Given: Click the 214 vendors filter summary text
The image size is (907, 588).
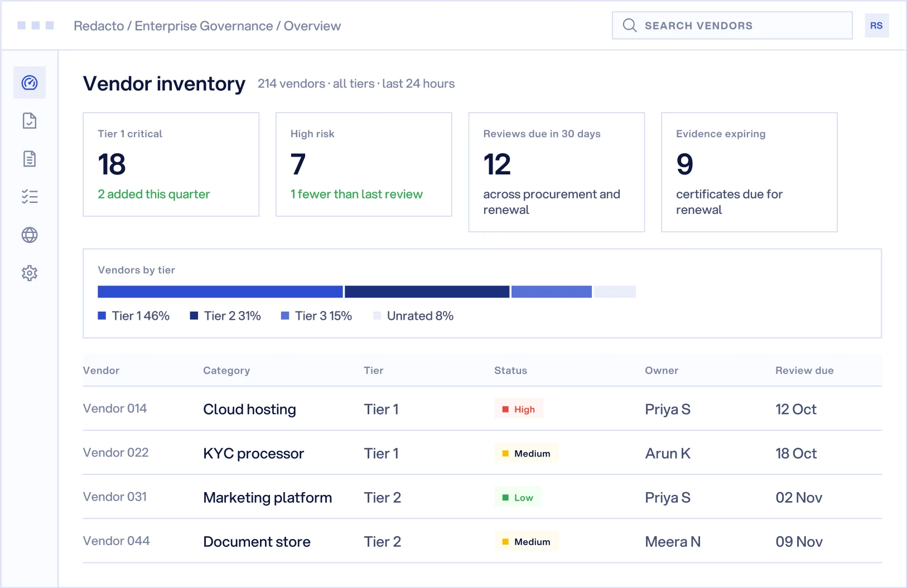Looking at the screenshot, I should pos(356,84).
